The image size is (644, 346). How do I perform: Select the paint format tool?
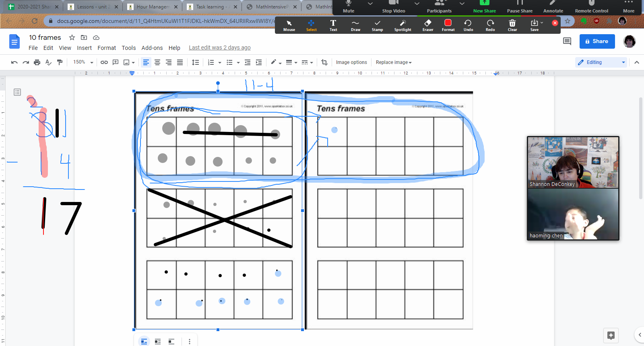tap(60, 62)
